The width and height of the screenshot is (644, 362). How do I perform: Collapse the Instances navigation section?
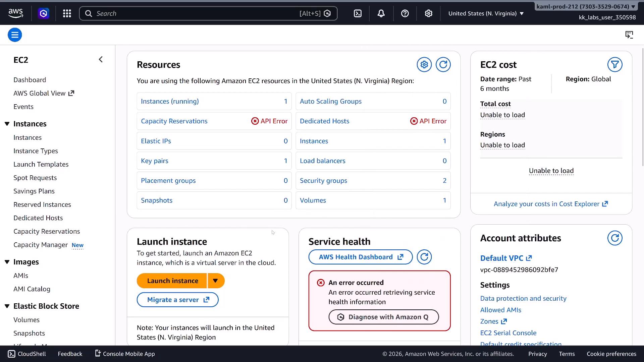[x=7, y=124]
